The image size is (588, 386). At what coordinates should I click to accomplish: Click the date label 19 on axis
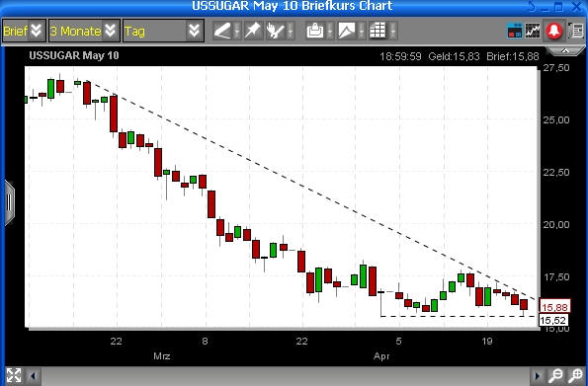click(x=487, y=341)
